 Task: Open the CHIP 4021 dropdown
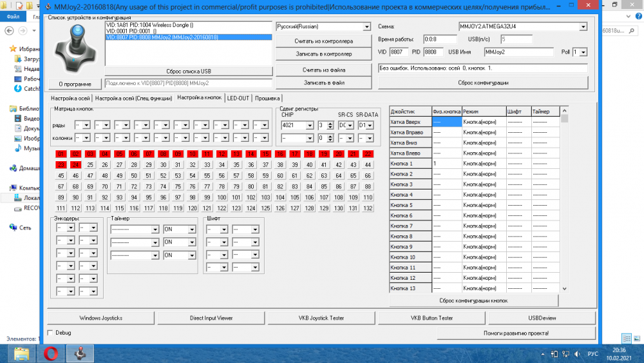(x=310, y=125)
